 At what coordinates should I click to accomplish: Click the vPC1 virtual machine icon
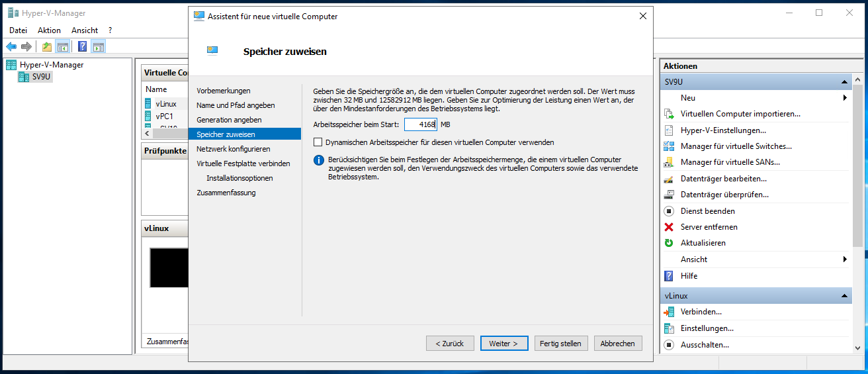coord(149,116)
